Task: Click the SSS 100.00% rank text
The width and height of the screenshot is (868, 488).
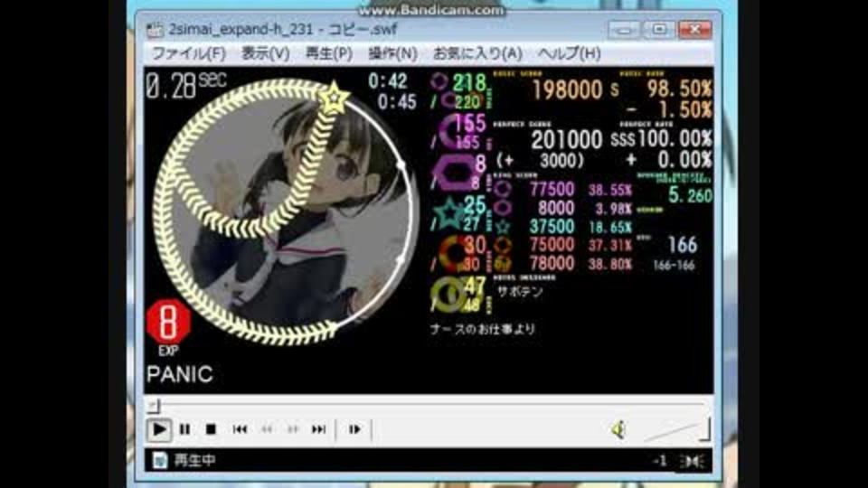Action: point(662,139)
